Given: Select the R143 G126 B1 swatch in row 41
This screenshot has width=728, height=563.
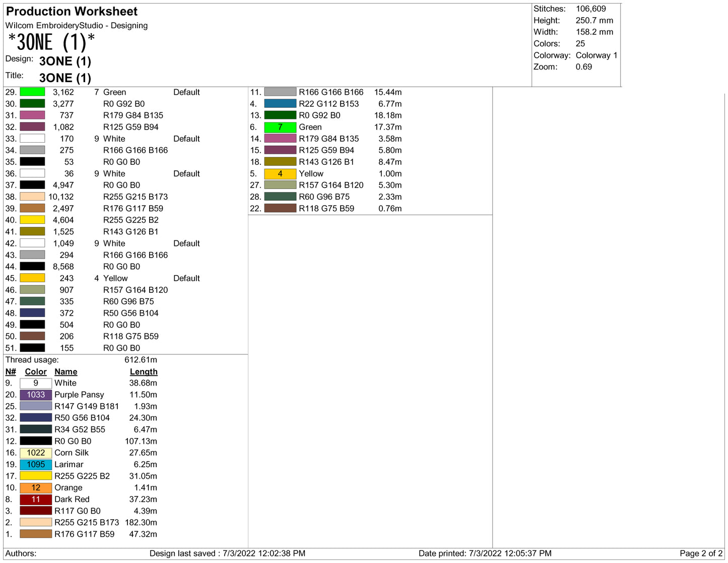Looking at the screenshot, I should point(32,231).
